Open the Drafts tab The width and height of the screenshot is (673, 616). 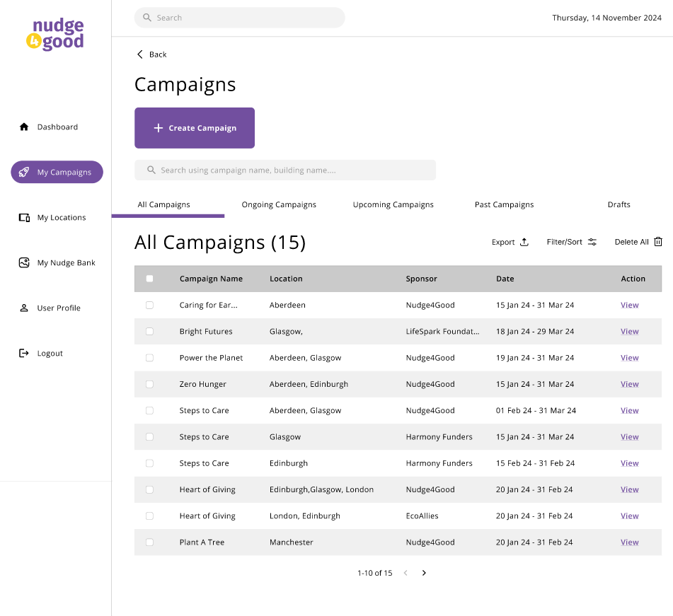point(619,205)
